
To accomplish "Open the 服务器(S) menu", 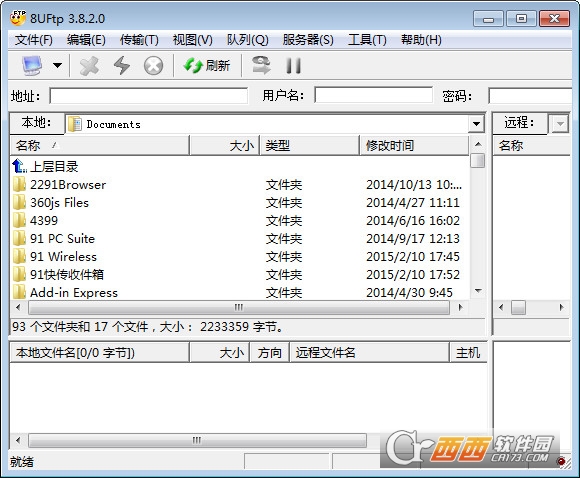I will (x=308, y=40).
